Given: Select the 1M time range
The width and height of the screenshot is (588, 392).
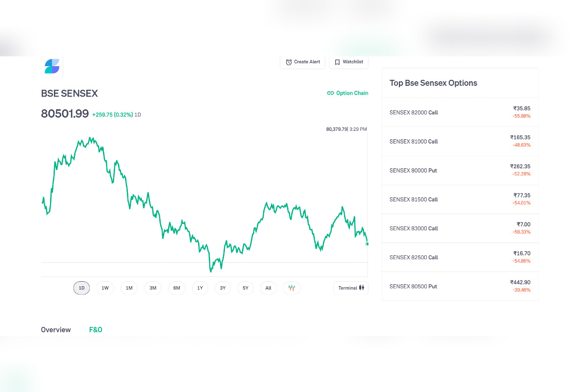Looking at the screenshot, I should coord(129,288).
